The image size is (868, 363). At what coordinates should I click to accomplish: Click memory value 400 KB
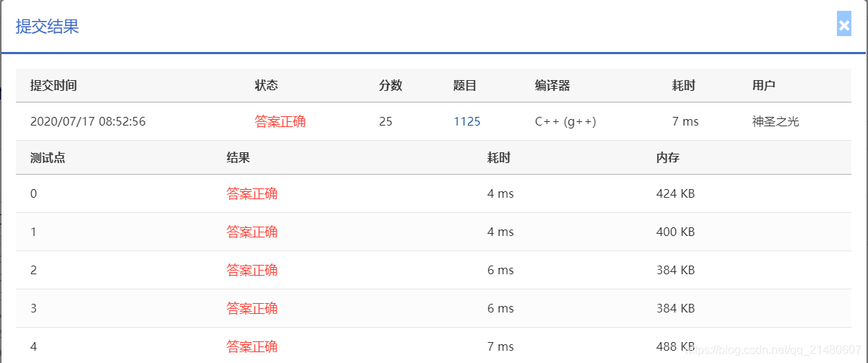pos(676,232)
